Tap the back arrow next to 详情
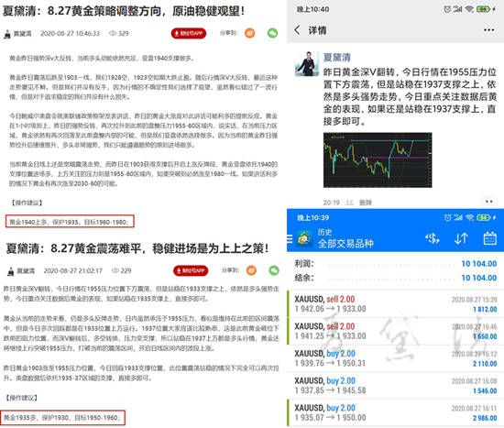 click(x=297, y=30)
